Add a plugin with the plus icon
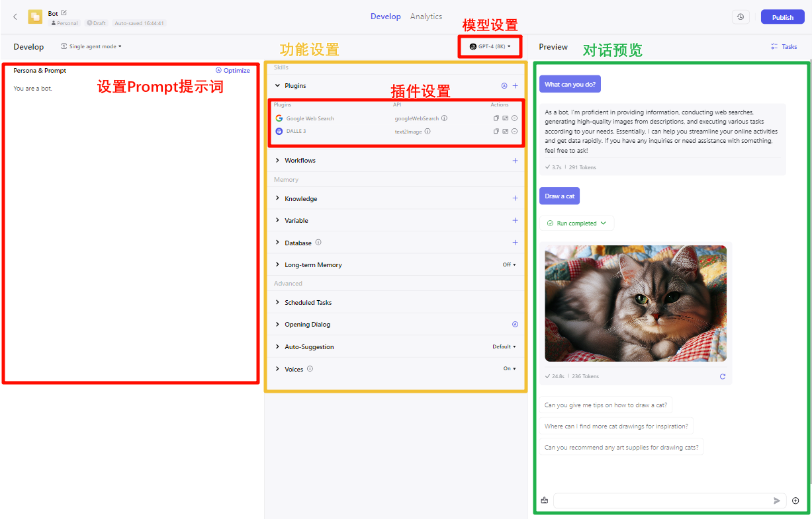The height and width of the screenshot is (519, 812). (516, 86)
